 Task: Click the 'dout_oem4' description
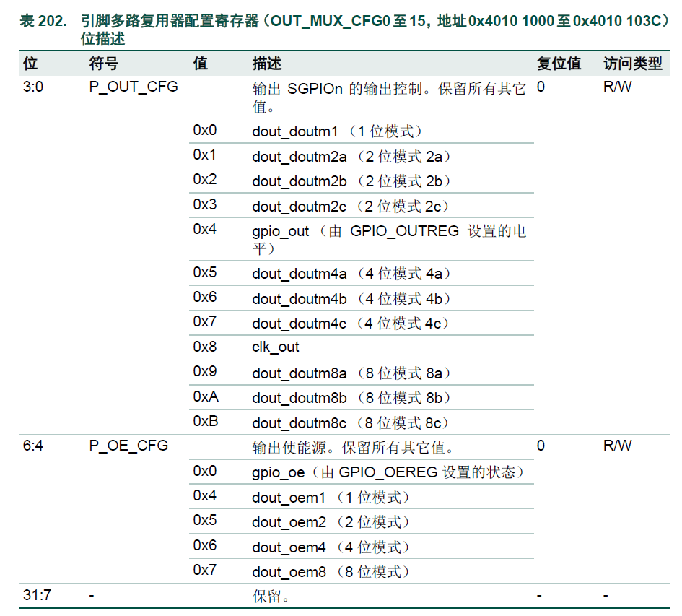point(331,547)
